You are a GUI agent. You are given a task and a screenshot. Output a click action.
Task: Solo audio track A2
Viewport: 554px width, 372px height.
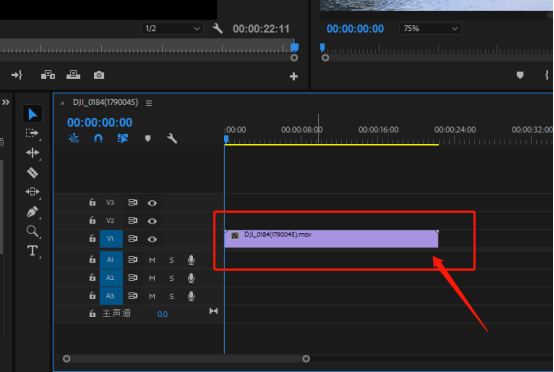click(172, 278)
